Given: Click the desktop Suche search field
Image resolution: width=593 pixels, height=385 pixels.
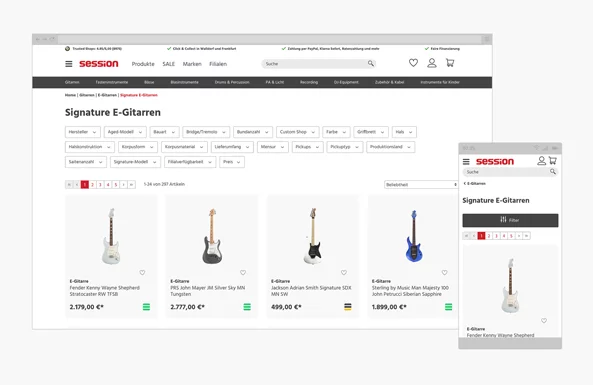Looking at the screenshot, I should [x=318, y=64].
